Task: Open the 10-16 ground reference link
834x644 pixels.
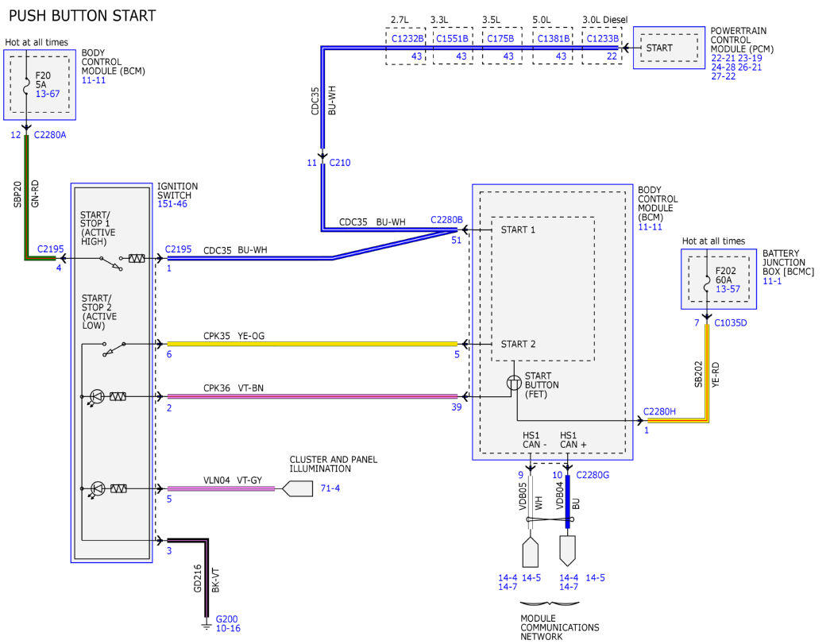Action: (228, 629)
